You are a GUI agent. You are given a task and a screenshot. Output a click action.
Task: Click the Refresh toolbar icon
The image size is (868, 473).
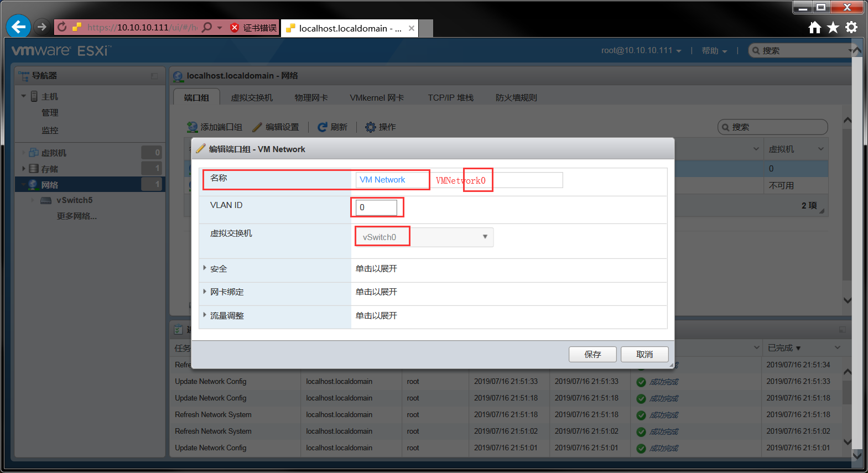323,127
